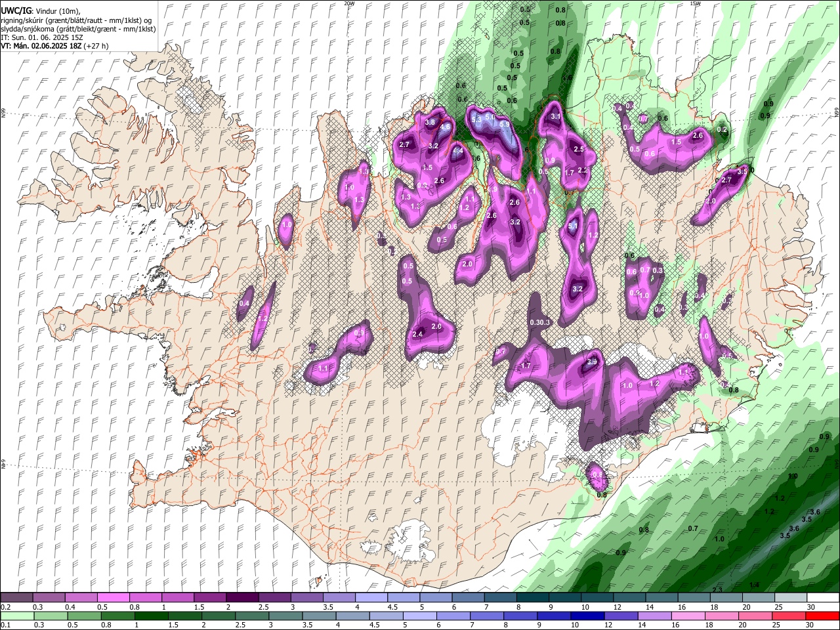The width and height of the screenshot is (840, 630).
Task: Select the 'slydda/snjókoma' legend description line
Action: coord(78,29)
